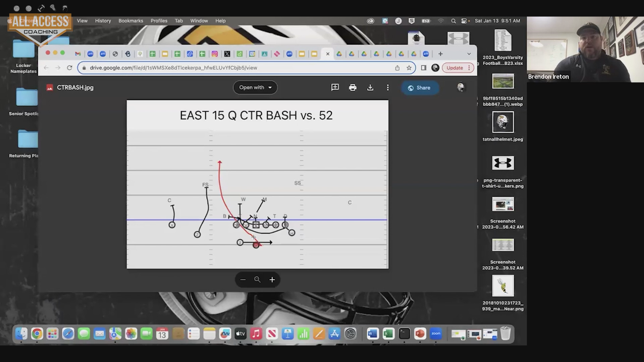Close the active Drive tab
The height and width of the screenshot is (362, 644).
click(x=328, y=54)
